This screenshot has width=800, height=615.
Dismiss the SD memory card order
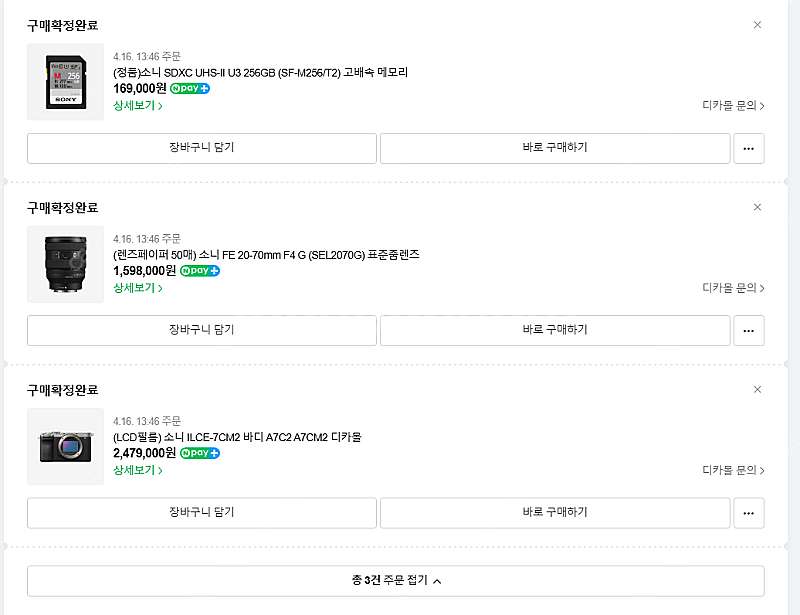click(x=757, y=25)
